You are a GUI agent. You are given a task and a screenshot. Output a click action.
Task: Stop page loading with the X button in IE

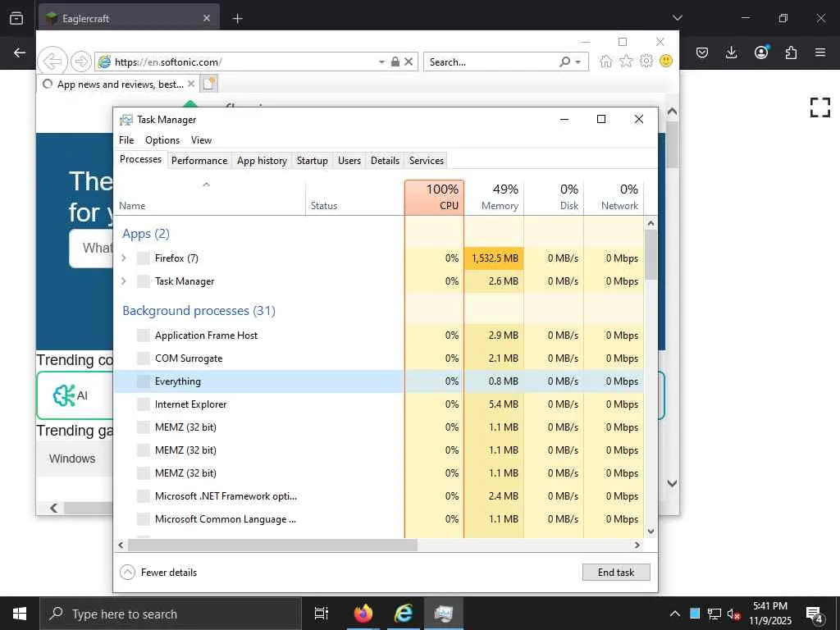coord(409,62)
